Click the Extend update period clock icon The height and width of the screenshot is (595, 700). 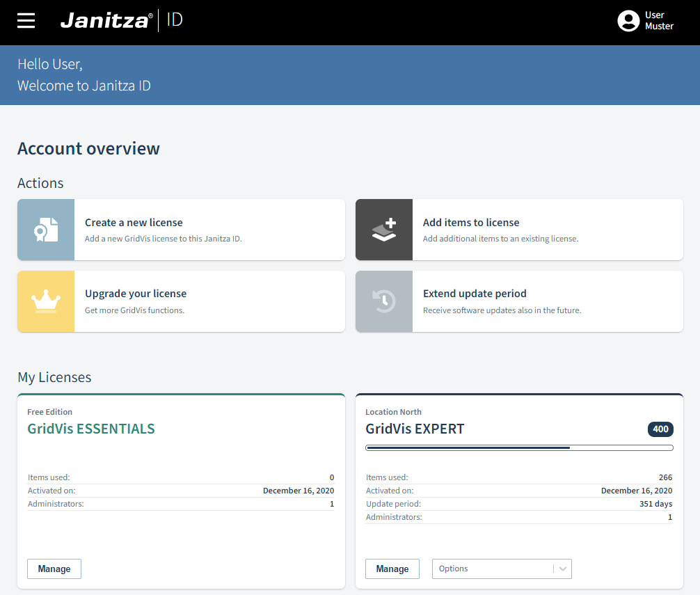(384, 301)
